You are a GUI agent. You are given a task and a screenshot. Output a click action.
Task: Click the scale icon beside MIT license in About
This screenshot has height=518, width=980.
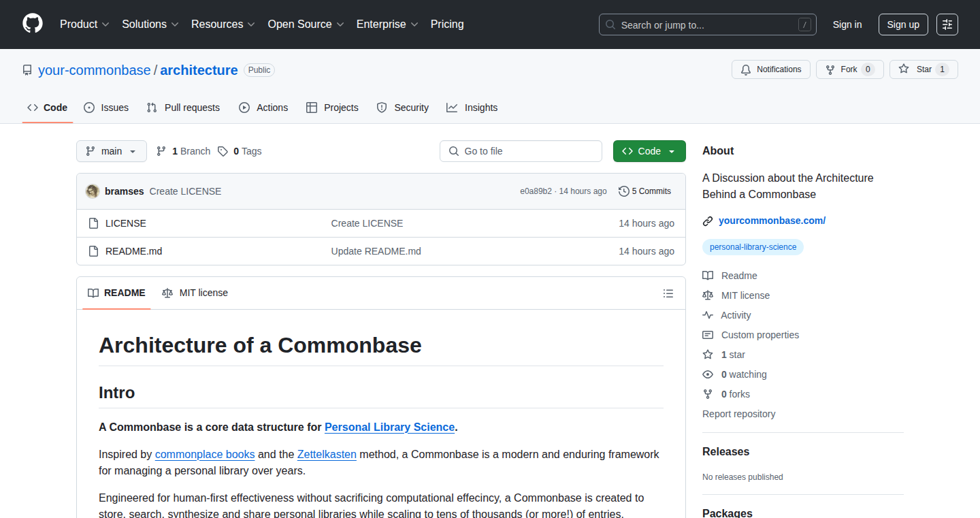pyautogui.click(x=708, y=295)
